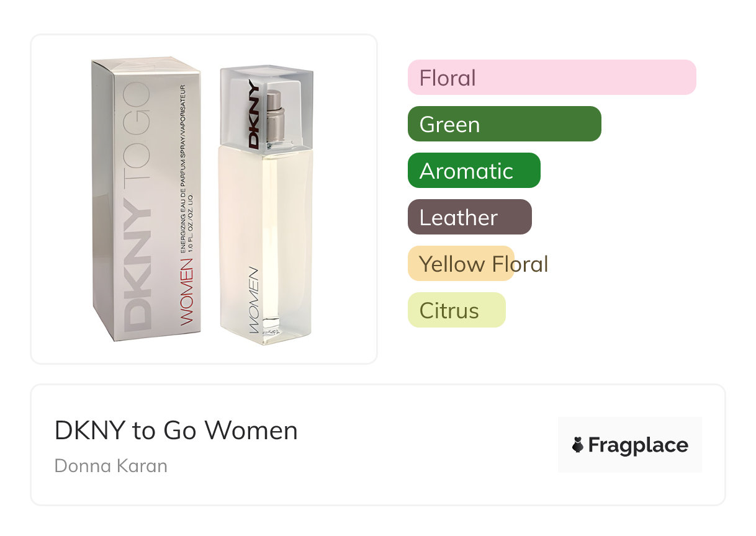Click the Aromatic accord bar

click(474, 171)
